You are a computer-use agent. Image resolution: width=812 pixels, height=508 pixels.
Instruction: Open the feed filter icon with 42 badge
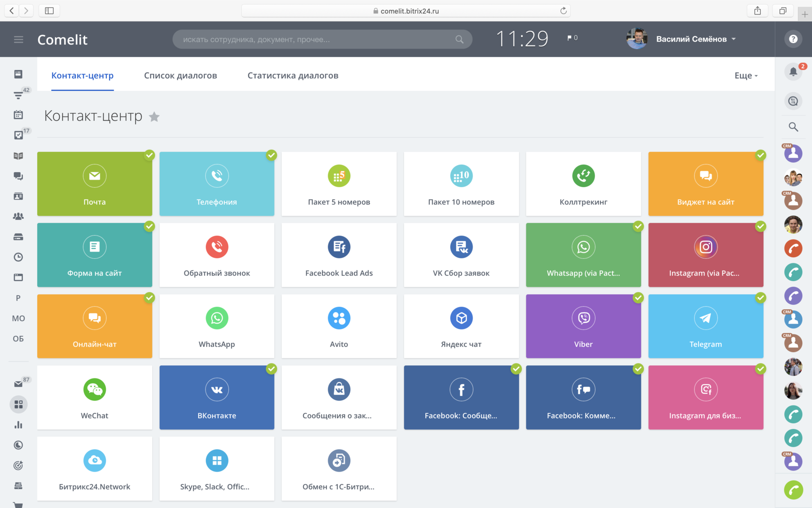coord(18,95)
